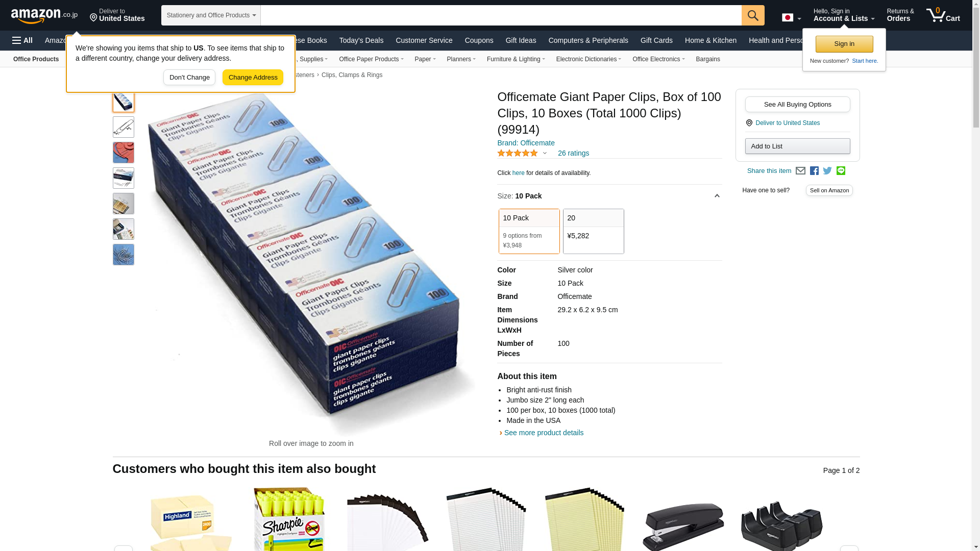
Task: Select the 20 size option
Action: tap(593, 231)
